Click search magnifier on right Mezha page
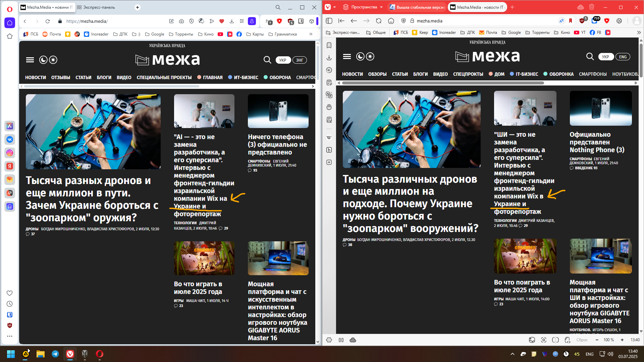The image size is (644, 362). point(590,57)
